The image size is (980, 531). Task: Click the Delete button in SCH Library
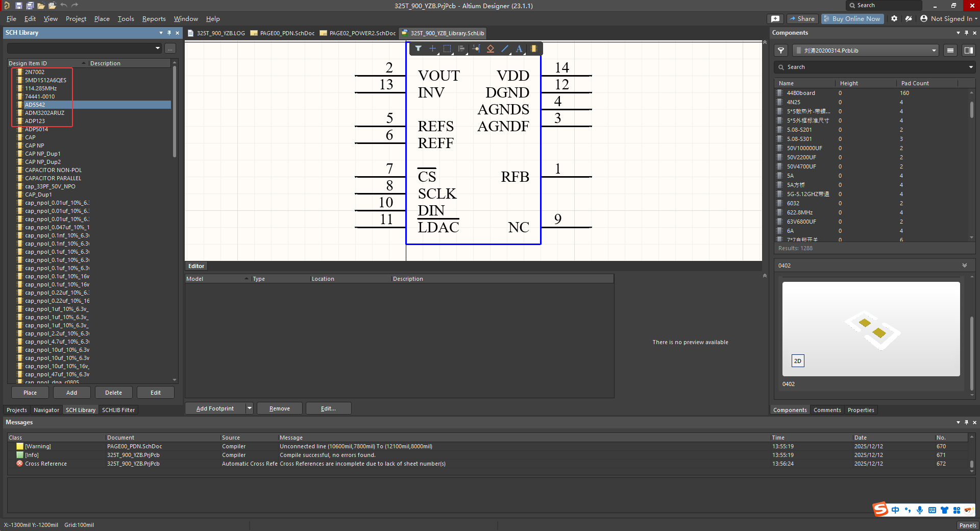click(113, 393)
